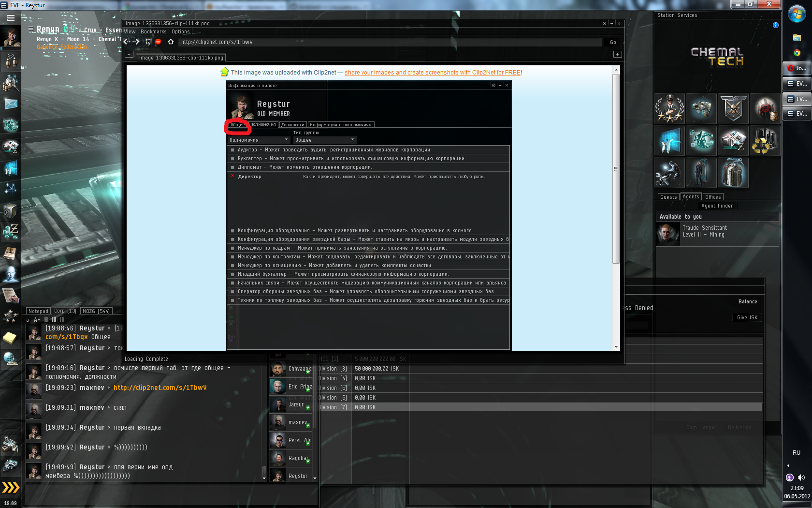Click the Agent Finder button
The height and width of the screenshot is (508, 812).
point(717,206)
